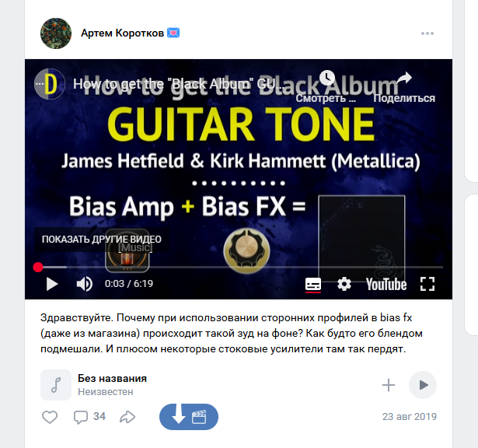Viewport: 478px width, 448px height.
Task: Click the watch later clock icon
Action: (327, 78)
